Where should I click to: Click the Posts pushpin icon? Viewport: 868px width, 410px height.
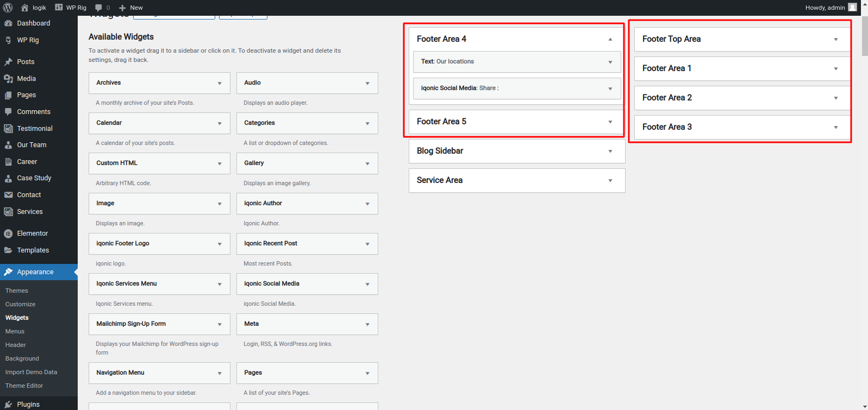click(8, 62)
